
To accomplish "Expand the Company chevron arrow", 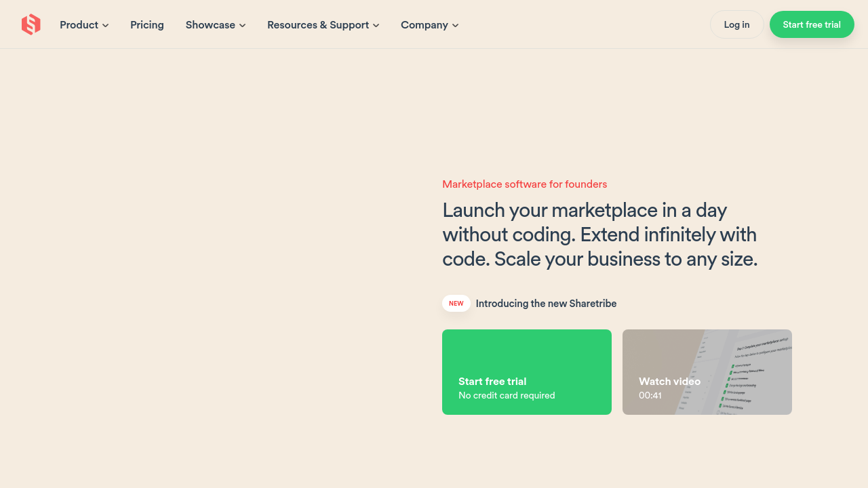I will tap(455, 26).
